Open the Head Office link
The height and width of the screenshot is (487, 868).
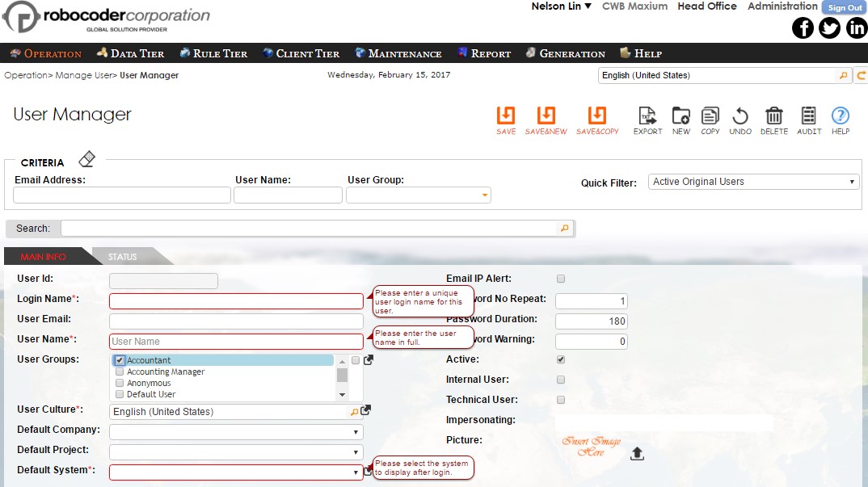tap(706, 6)
